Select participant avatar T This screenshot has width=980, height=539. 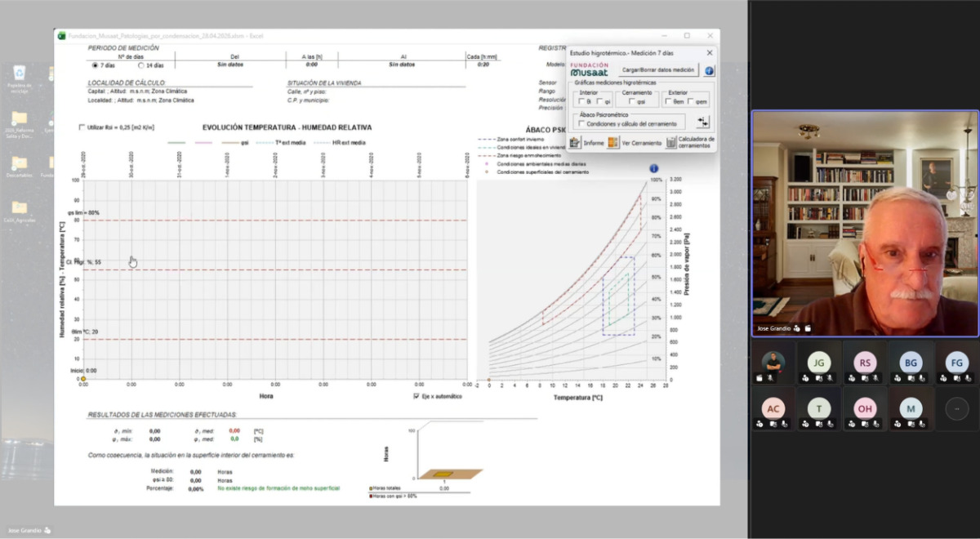point(819,408)
